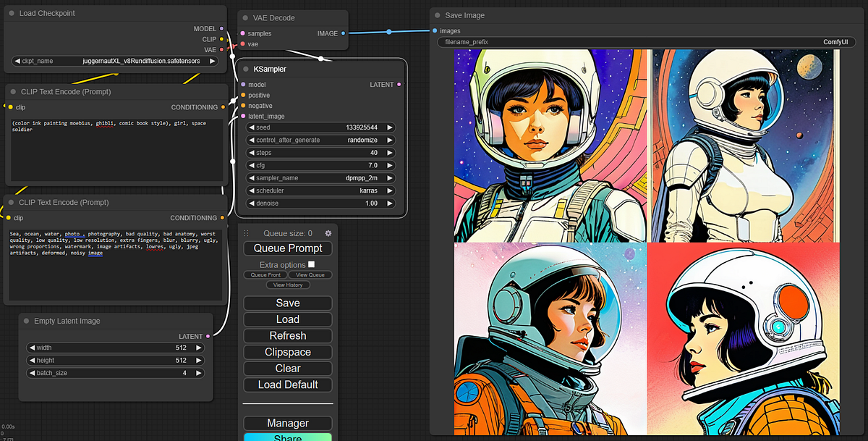868x441 pixels.
Task: Click the Load Default button
Action: coord(287,385)
